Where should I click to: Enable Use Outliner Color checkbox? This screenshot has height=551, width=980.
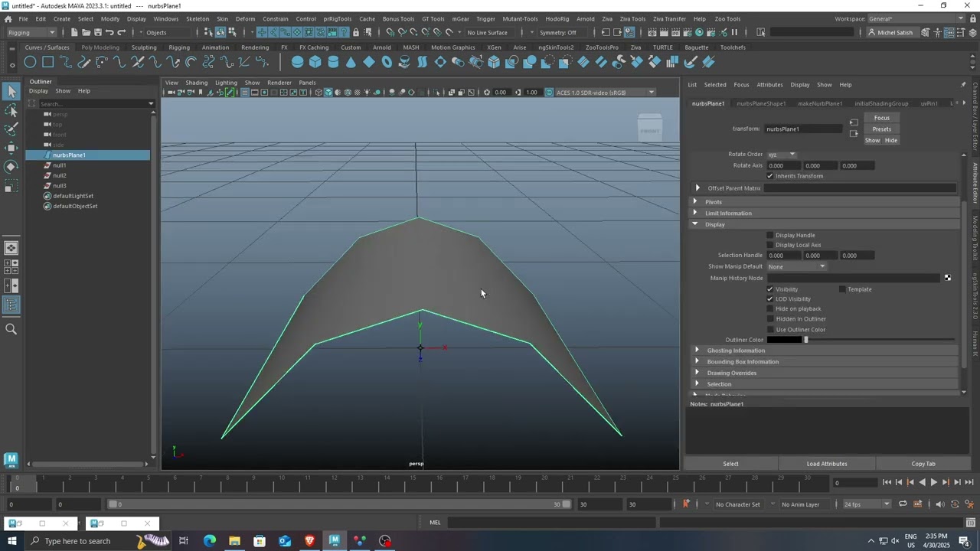point(770,330)
